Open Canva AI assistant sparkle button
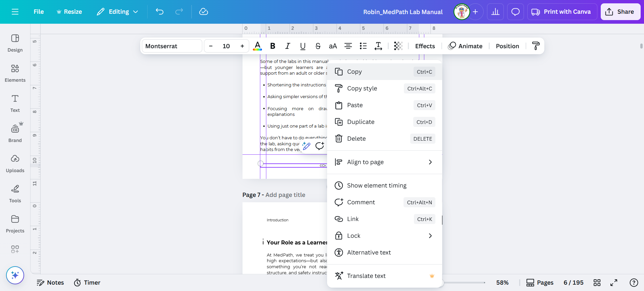The height and width of the screenshot is (291, 644). coord(15,275)
